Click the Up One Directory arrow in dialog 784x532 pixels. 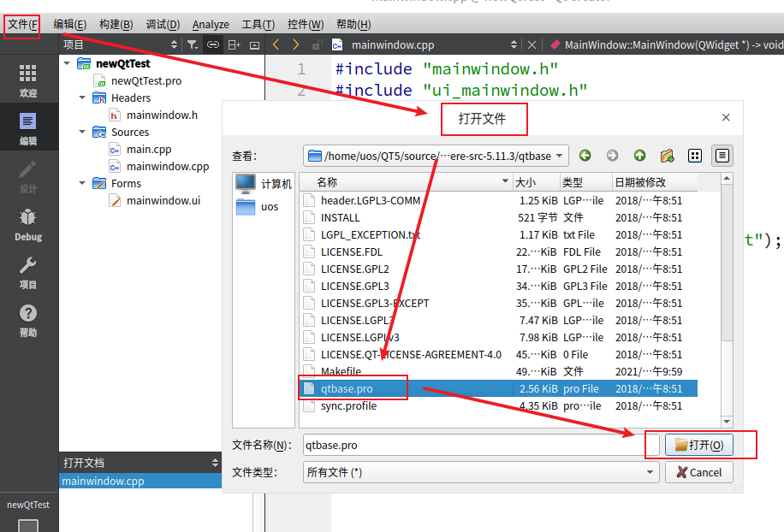[639, 157]
